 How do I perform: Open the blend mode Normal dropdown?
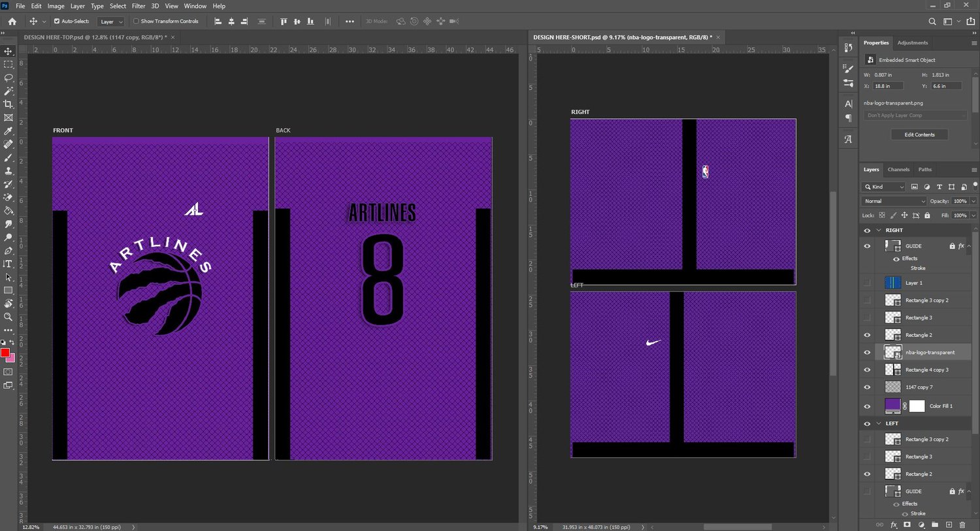pyautogui.click(x=894, y=201)
